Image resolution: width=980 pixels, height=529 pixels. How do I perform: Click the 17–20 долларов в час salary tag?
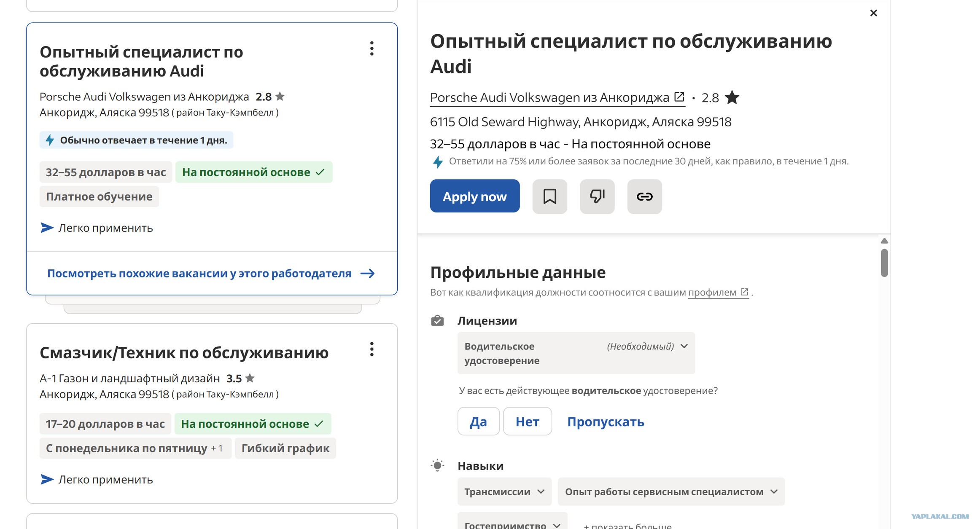click(105, 424)
